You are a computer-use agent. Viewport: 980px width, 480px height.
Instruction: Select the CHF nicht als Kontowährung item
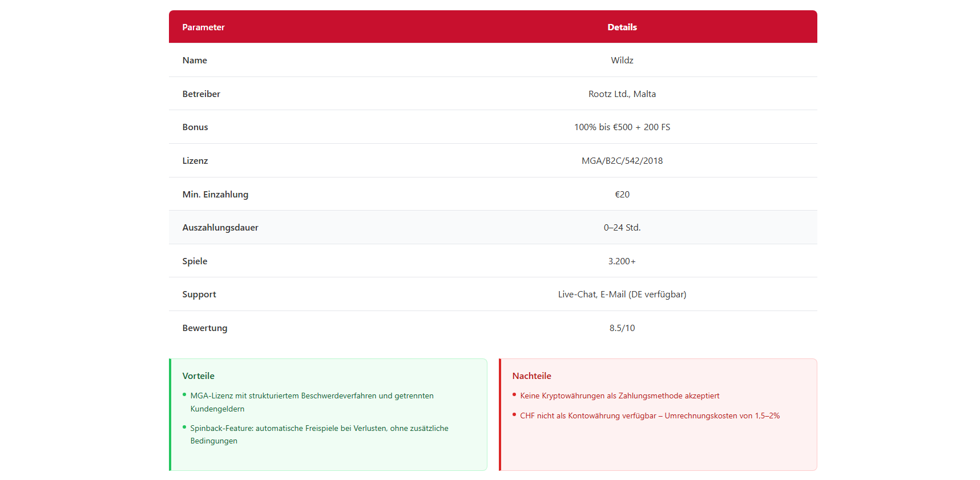[650, 416]
